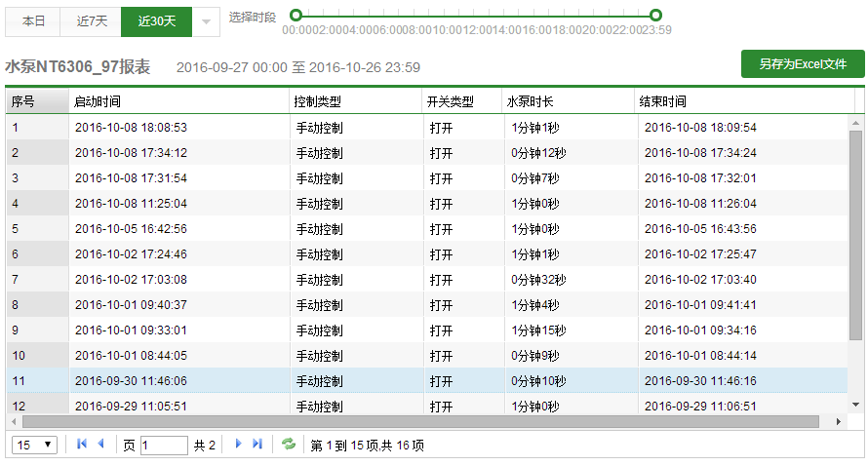This screenshot has width=868, height=466.
Task: Click the horizontal scrollbar left arrow
Action: (13, 421)
